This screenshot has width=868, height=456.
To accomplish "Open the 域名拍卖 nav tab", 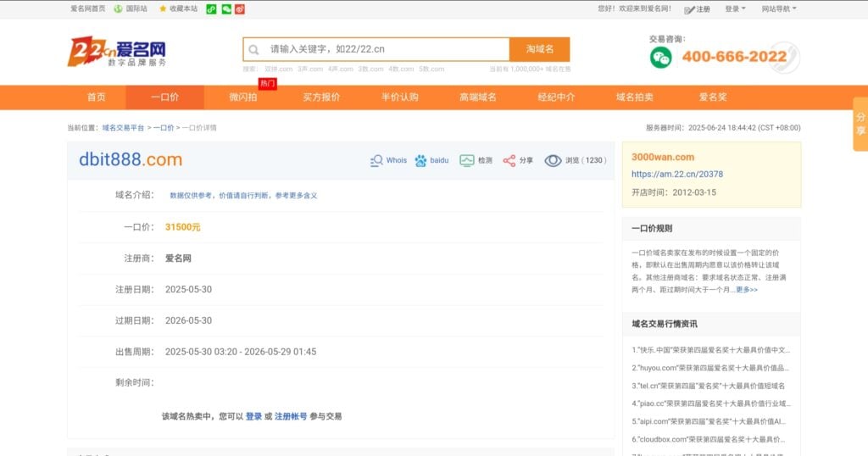I will (x=635, y=97).
